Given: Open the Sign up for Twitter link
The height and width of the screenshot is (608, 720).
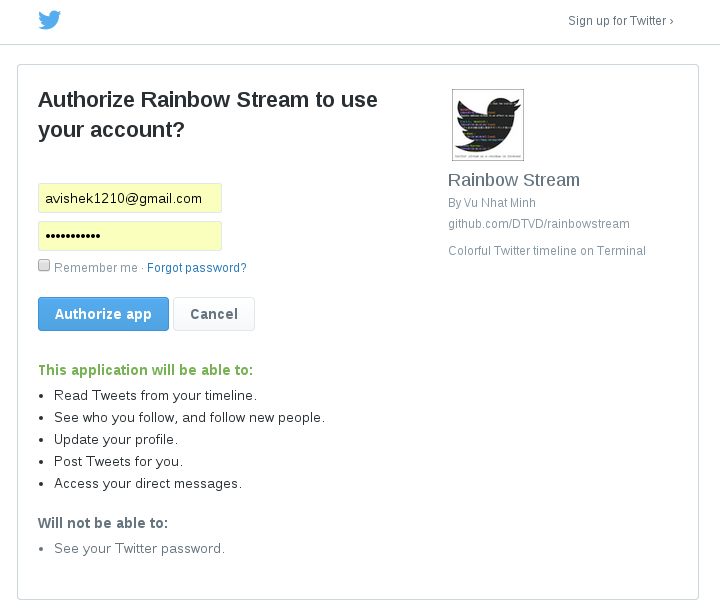Looking at the screenshot, I should click(x=620, y=21).
